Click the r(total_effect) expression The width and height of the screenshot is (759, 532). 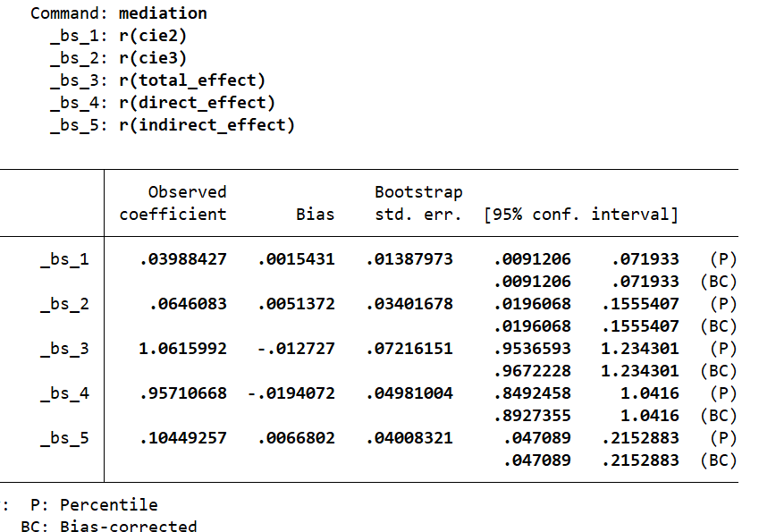click(x=192, y=80)
